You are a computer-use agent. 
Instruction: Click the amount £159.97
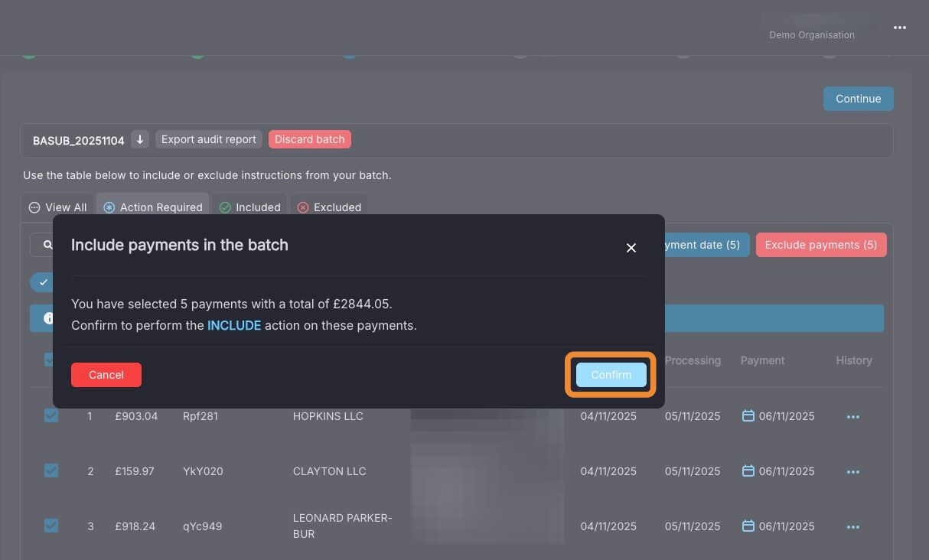tap(135, 471)
